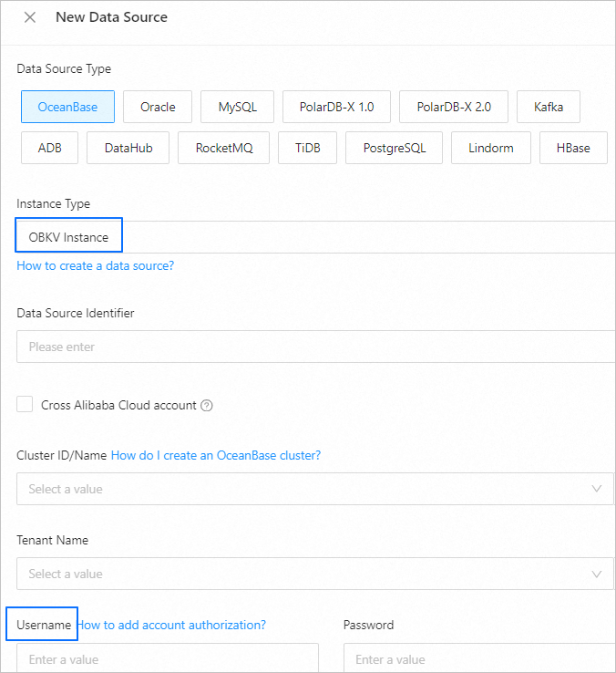Select Kafka data source type
Screen dimensions: 616x673
549,107
